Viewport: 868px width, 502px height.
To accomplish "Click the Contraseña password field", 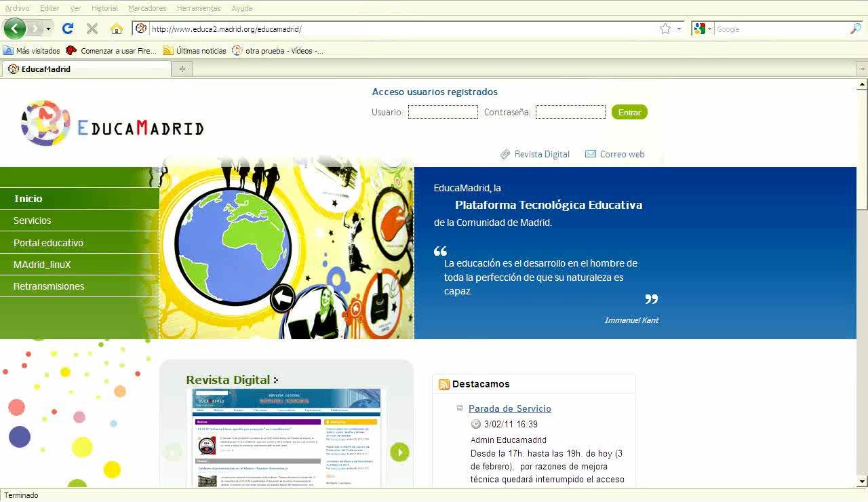I will [570, 112].
